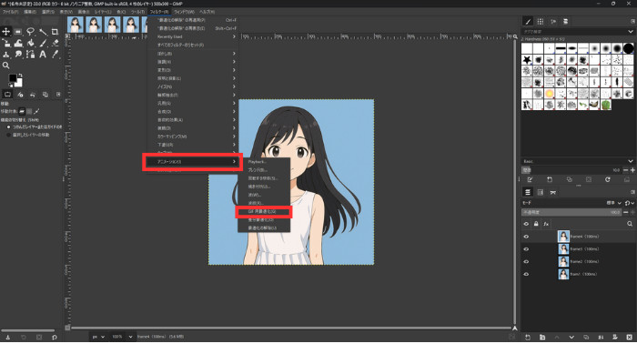
Task: Select the Crop tool
Action: click(x=55, y=32)
